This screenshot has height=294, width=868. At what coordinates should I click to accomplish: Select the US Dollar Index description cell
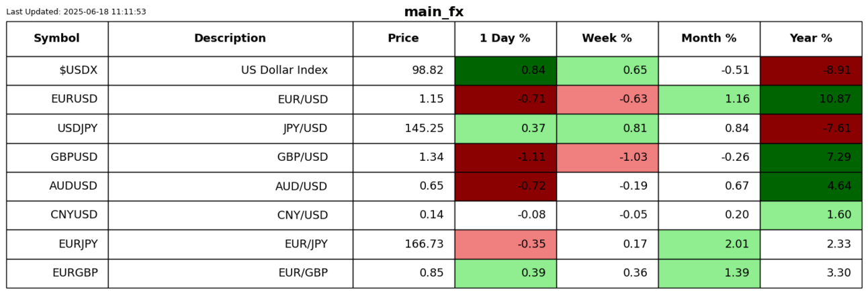[x=230, y=71]
